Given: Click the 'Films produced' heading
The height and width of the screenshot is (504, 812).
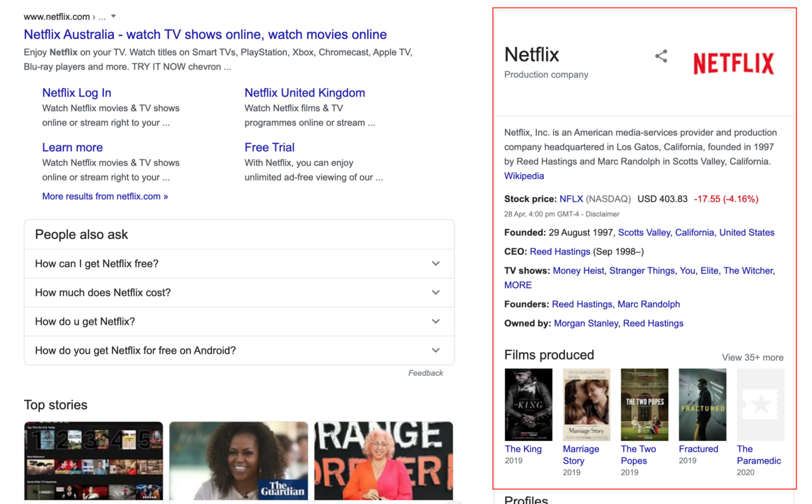Looking at the screenshot, I should [x=549, y=355].
